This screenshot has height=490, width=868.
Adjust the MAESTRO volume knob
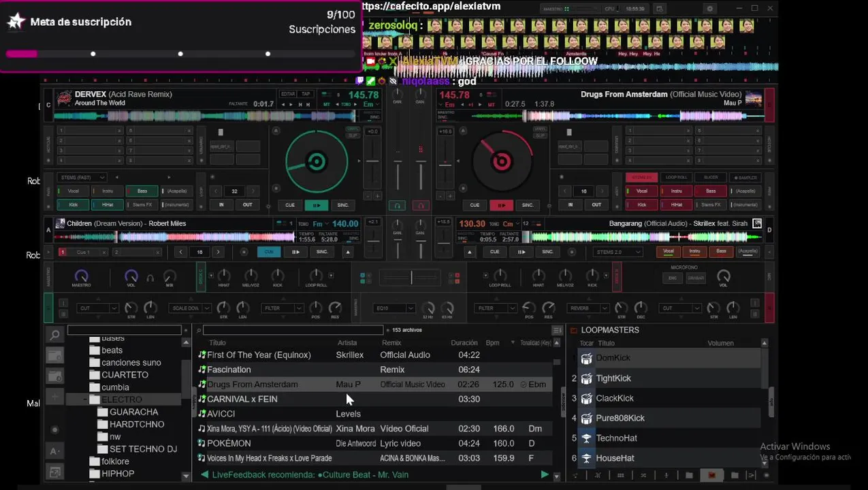81,276
